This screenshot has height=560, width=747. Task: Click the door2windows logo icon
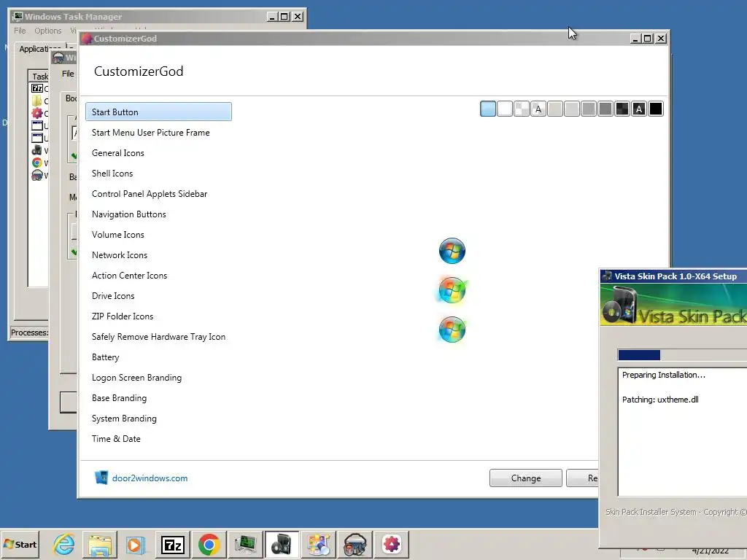(x=101, y=477)
